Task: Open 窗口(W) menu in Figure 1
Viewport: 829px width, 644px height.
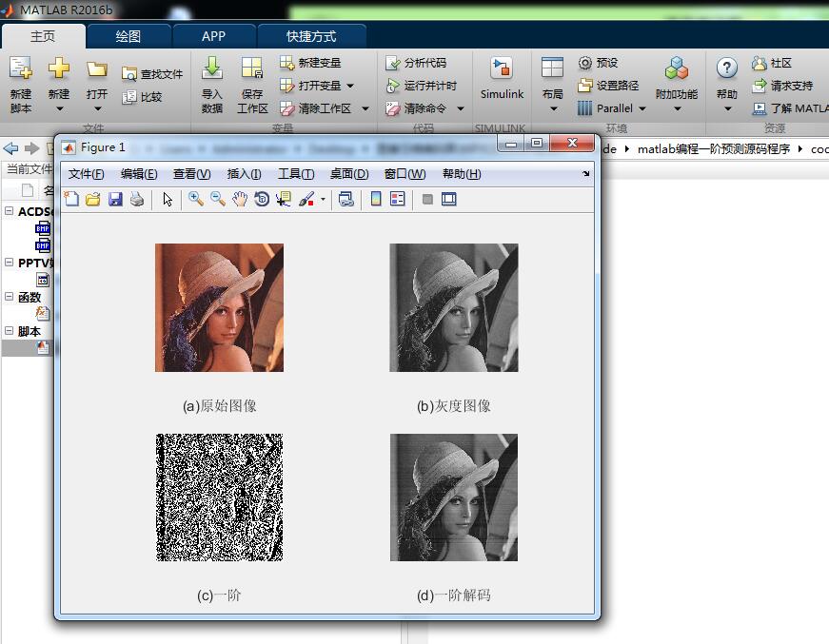Action: pyautogui.click(x=405, y=174)
